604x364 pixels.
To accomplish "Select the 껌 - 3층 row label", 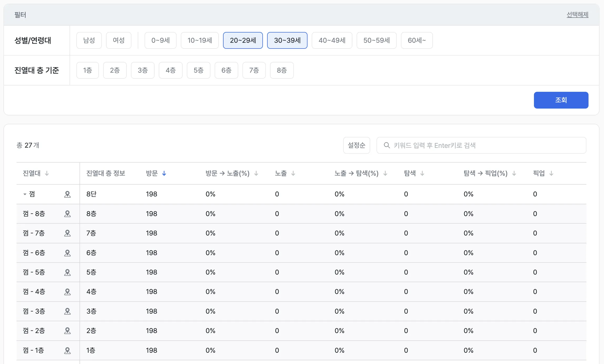I will point(34,311).
